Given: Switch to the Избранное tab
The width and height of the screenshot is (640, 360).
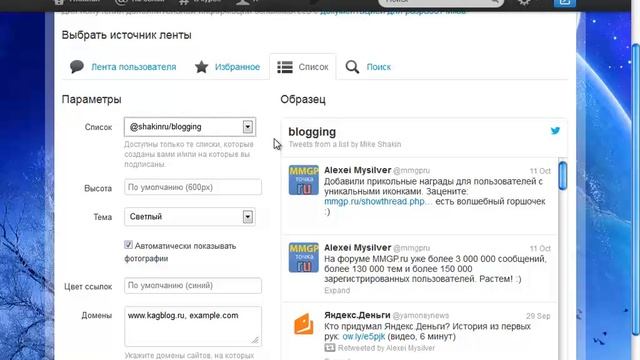Looking at the screenshot, I should point(227,67).
